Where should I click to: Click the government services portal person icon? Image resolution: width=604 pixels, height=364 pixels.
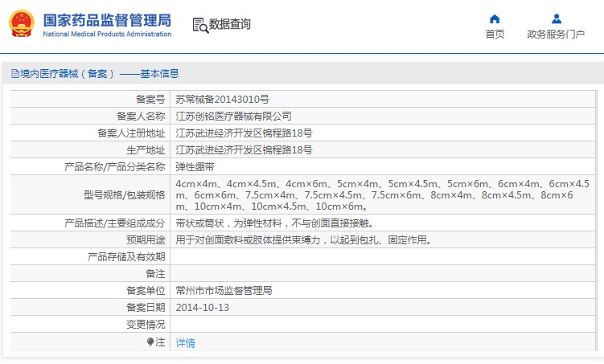pos(557,18)
